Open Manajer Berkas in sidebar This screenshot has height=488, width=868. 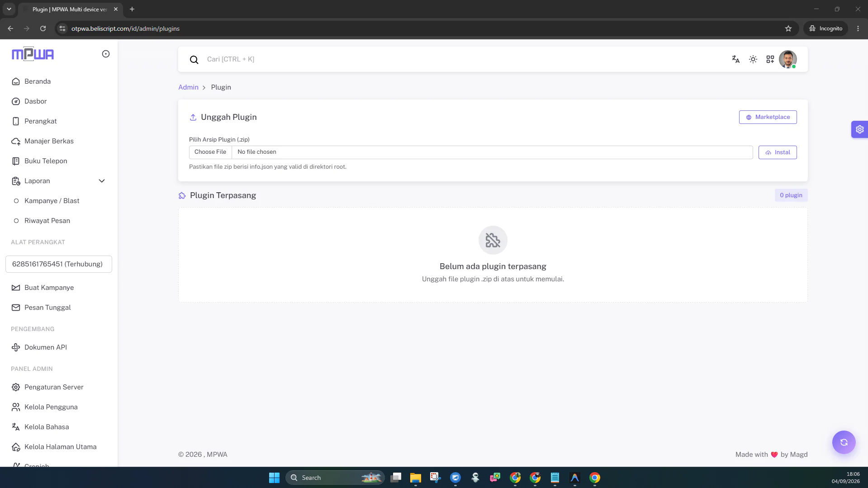pyautogui.click(x=59, y=141)
